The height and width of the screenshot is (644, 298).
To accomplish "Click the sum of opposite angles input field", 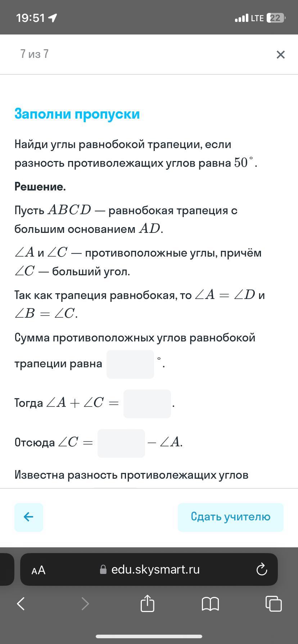I will pyautogui.click(x=130, y=364).
